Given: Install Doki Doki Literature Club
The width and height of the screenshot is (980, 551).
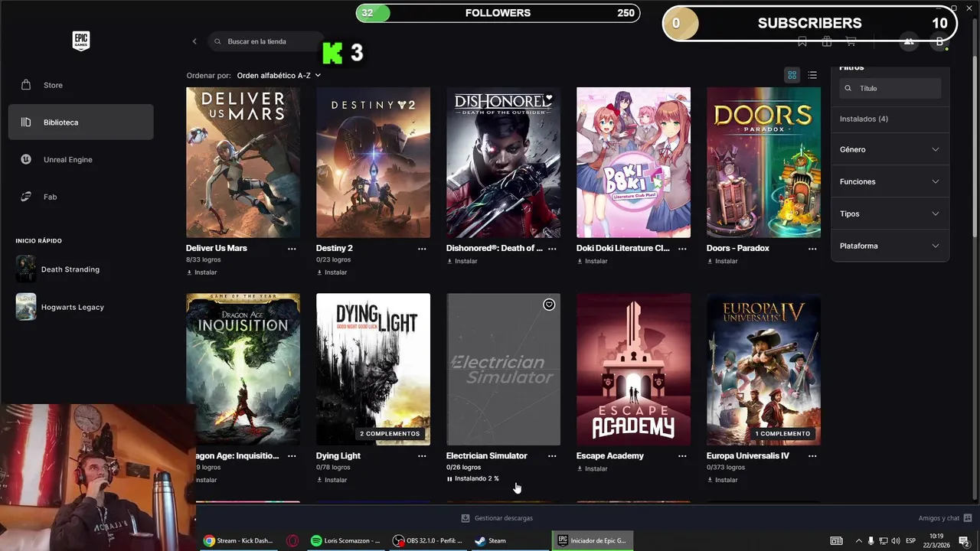Looking at the screenshot, I should [593, 261].
